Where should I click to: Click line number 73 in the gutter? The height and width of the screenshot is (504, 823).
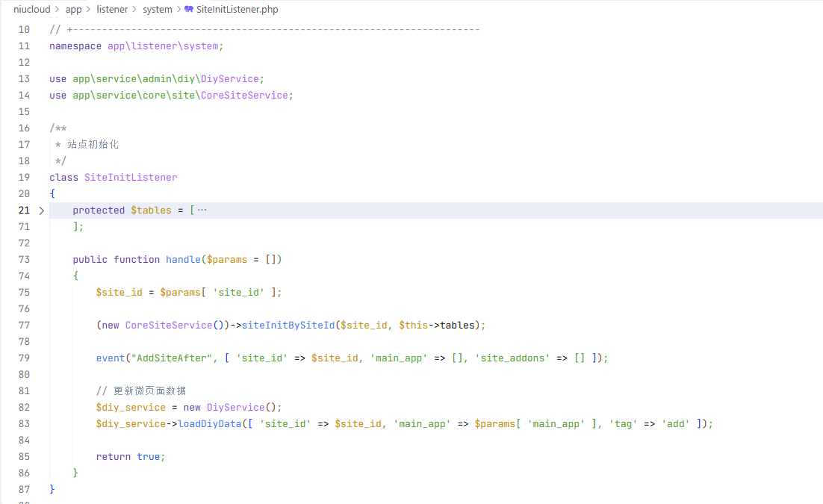coord(23,260)
